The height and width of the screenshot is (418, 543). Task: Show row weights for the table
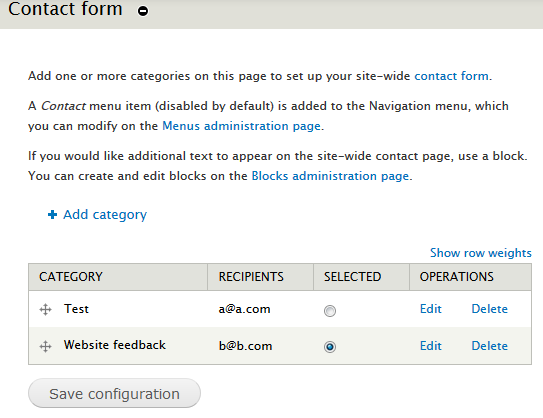481,253
